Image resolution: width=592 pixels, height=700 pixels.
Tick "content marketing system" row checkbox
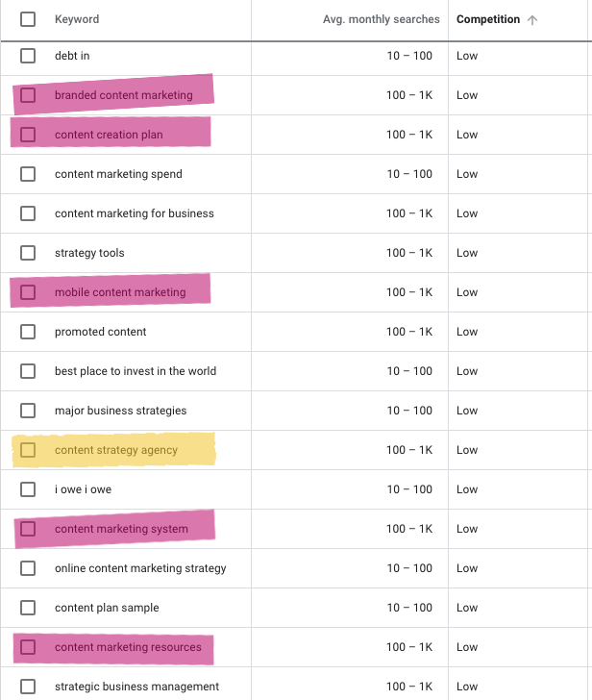(x=28, y=529)
